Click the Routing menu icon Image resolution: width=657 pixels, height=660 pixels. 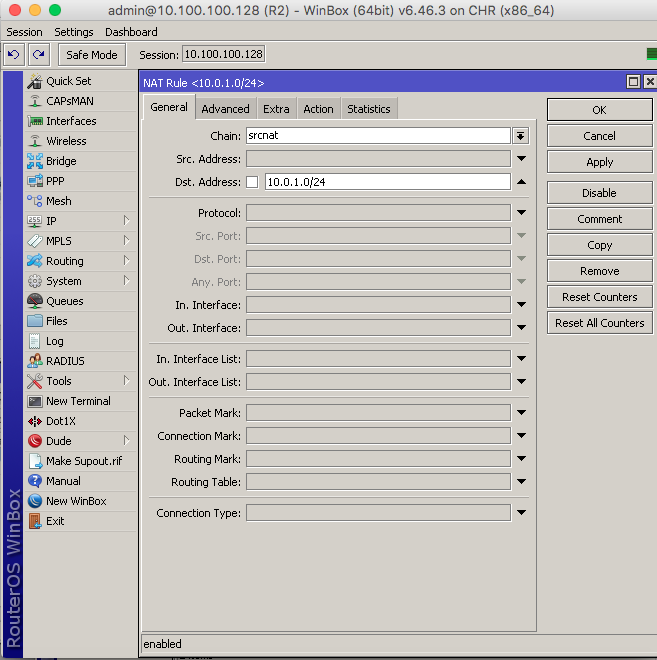coord(35,261)
